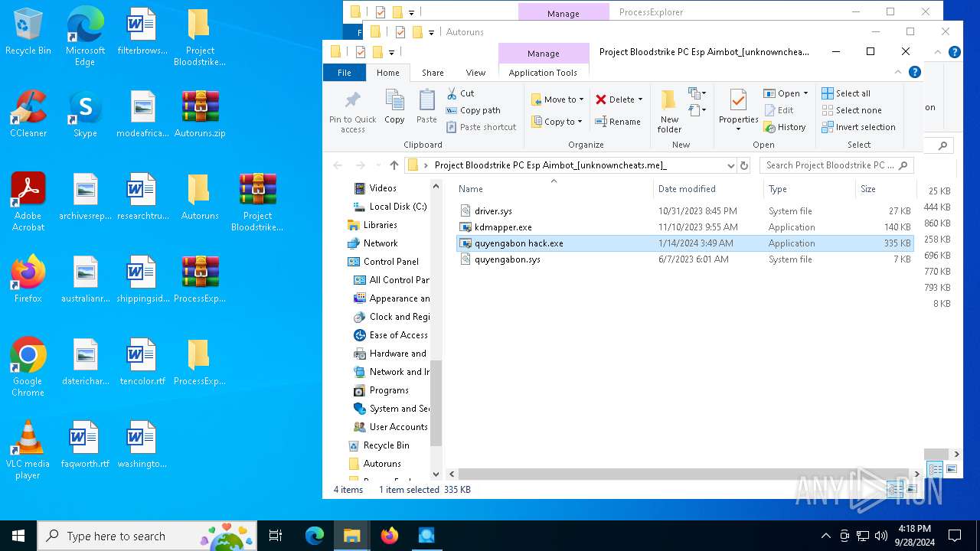The image size is (980, 551).
Task: Open the Properties dropdown arrow
Action: point(738,129)
